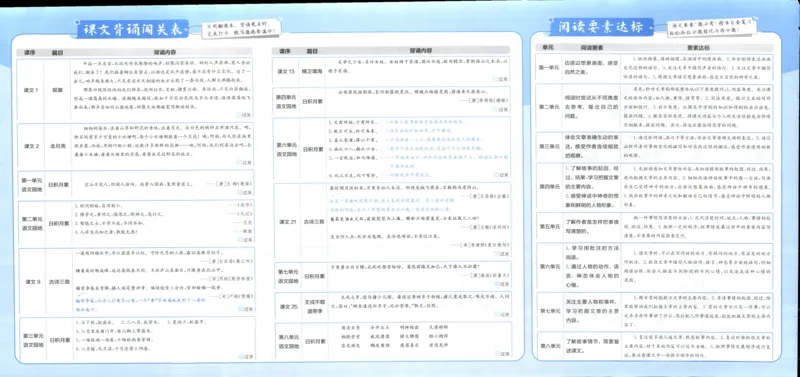This screenshot has width=800, height=377.
Task: Click the 观潮 title cell
Action: (x=57, y=89)
